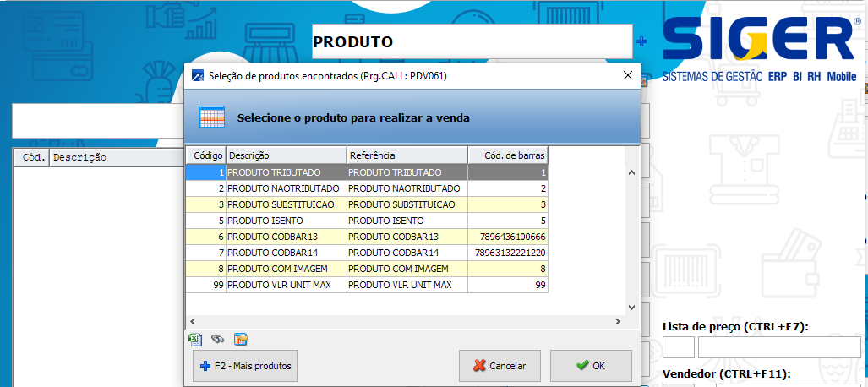Screen dimensions: 868x387
Task: Sort by the Código column header
Action: click(205, 155)
